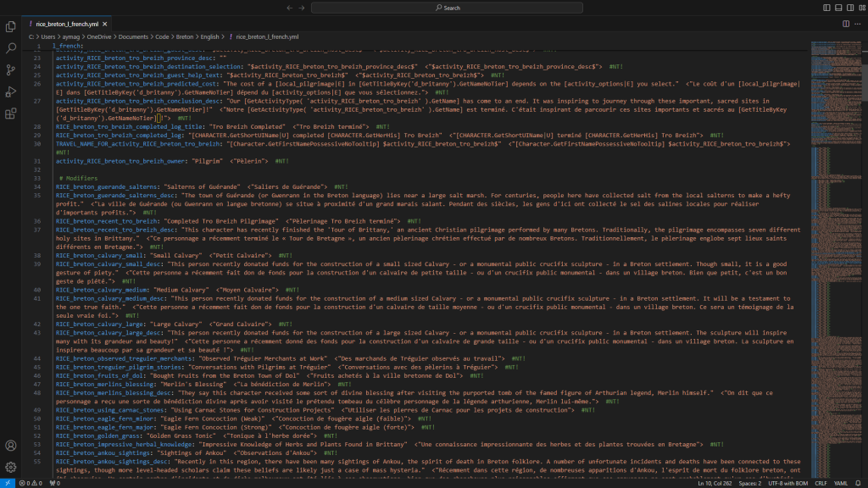Click the remote window status bar icon
868x488 pixels.
[x=8, y=483]
